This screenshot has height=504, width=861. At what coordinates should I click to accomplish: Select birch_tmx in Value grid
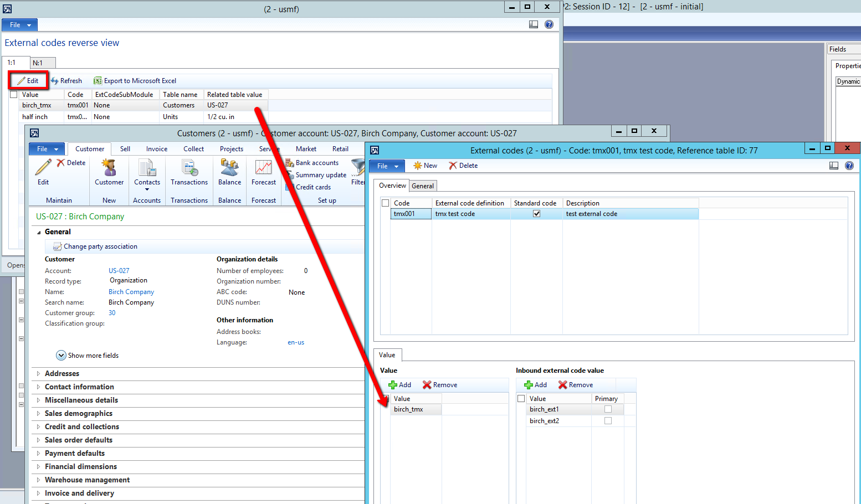(x=416, y=409)
